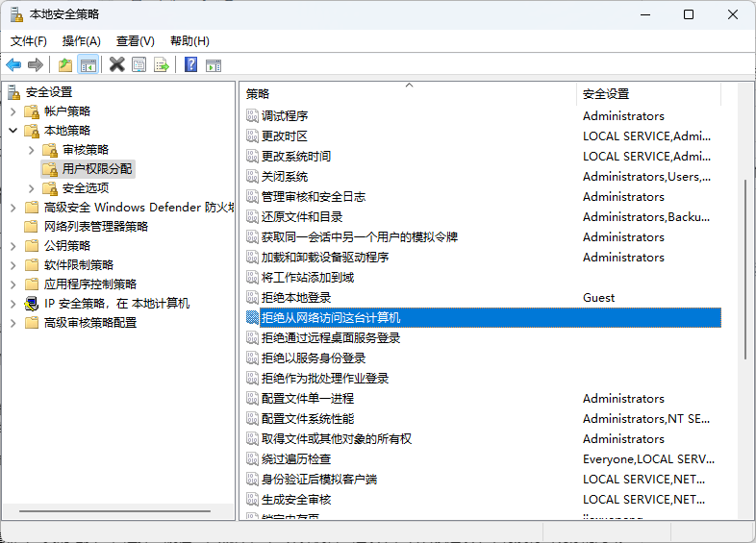
Task: Click the policy icon beside 拒绝本地登录
Action: [x=253, y=297]
